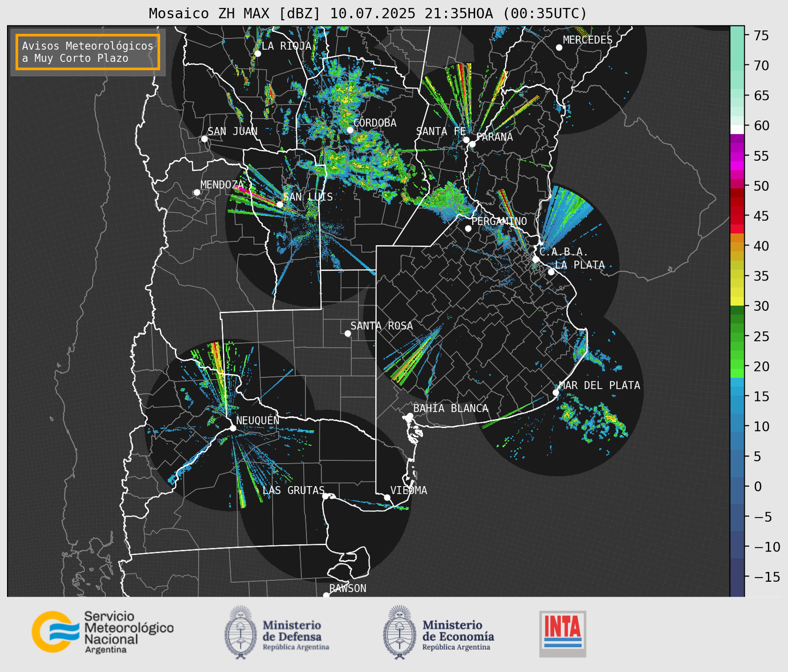Select the BAHÍA BLANCA city marker

coord(410,416)
